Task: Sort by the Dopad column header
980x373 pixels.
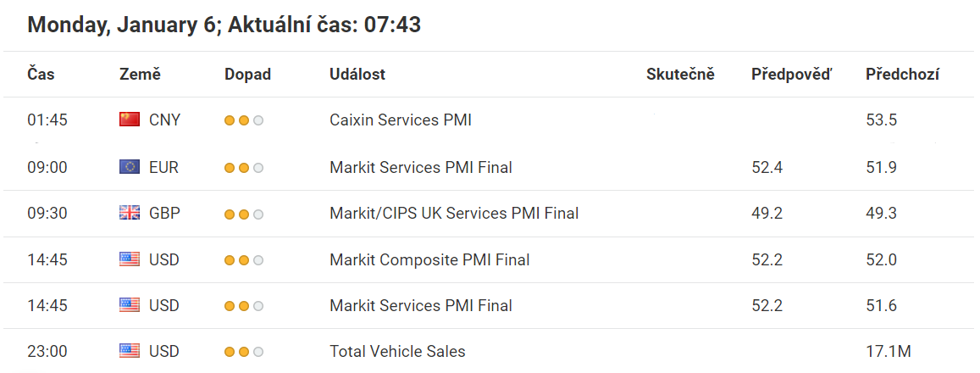Action: point(247,75)
